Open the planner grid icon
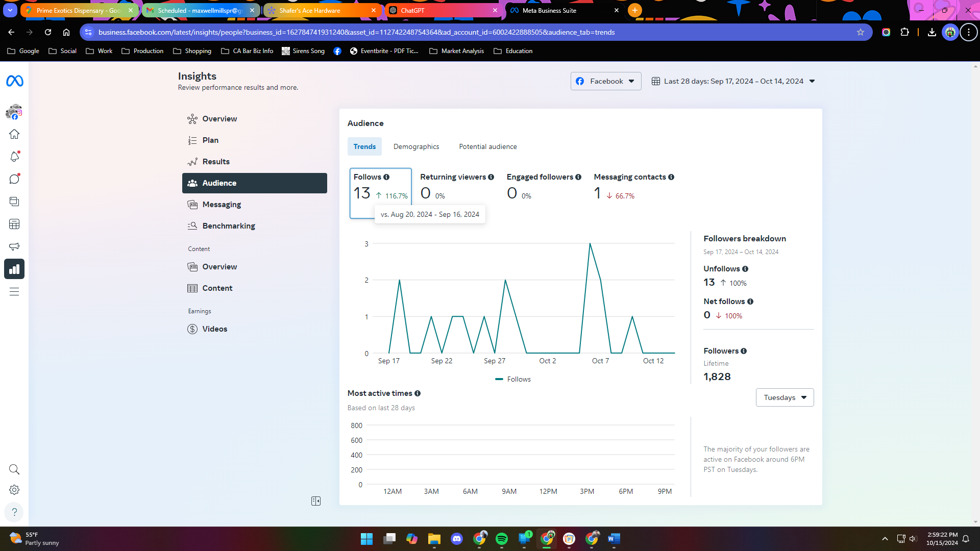Image resolution: width=980 pixels, height=551 pixels. point(14,224)
